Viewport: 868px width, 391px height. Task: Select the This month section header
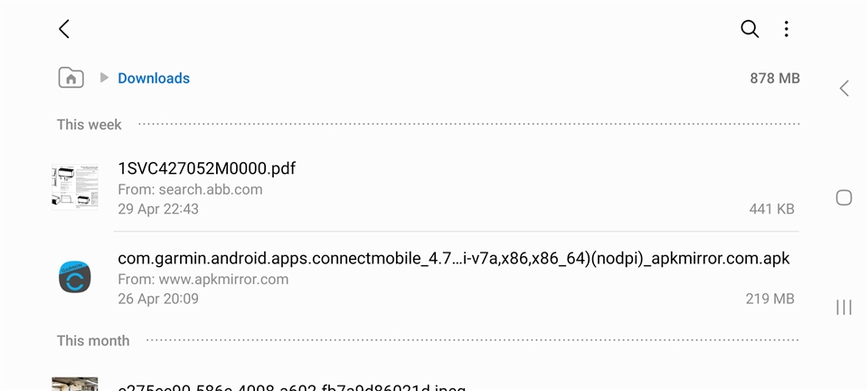(x=93, y=340)
